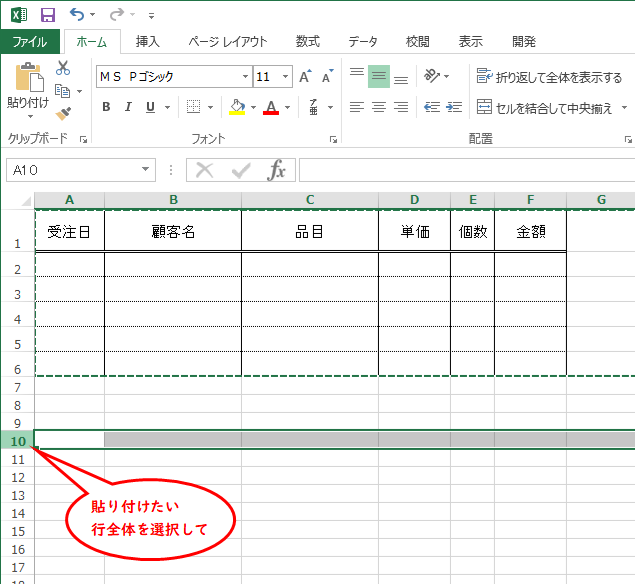
Task: Toggle Bold formatting
Action: pyautogui.click(x=107, y=108)
